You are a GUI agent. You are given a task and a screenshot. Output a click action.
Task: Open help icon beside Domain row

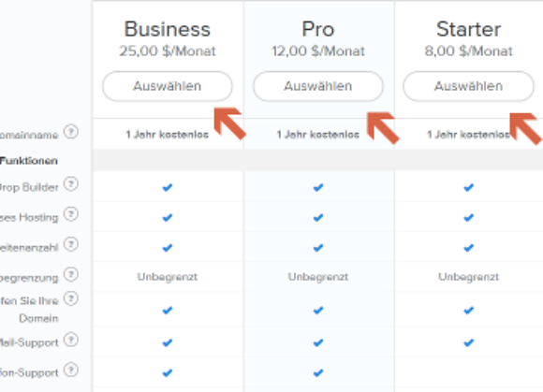71,298
